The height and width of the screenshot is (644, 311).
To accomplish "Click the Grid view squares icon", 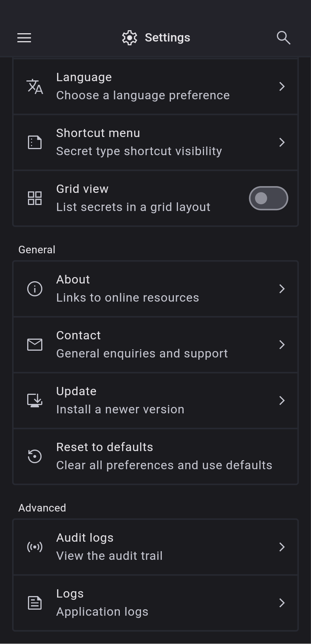I will [x=35, y=198].
